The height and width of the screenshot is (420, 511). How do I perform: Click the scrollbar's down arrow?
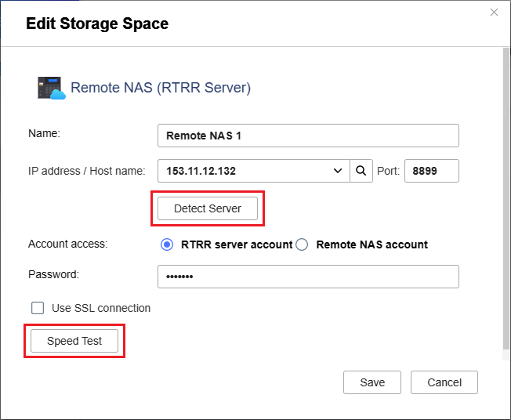click(506, 357)
